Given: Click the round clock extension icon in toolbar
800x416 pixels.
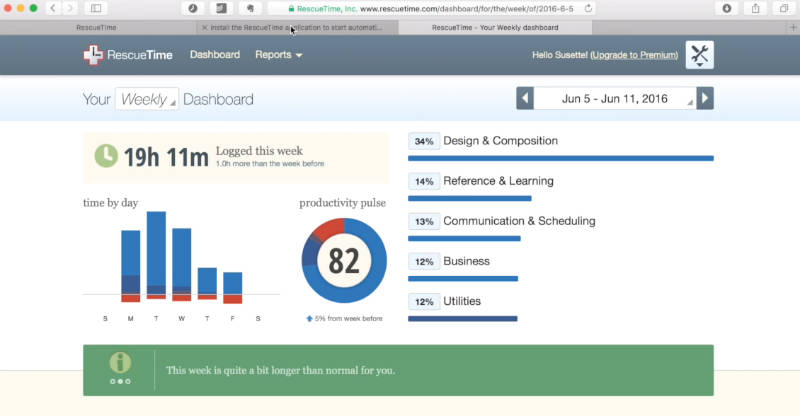Looking at the screenshot, I should [192, 8].
